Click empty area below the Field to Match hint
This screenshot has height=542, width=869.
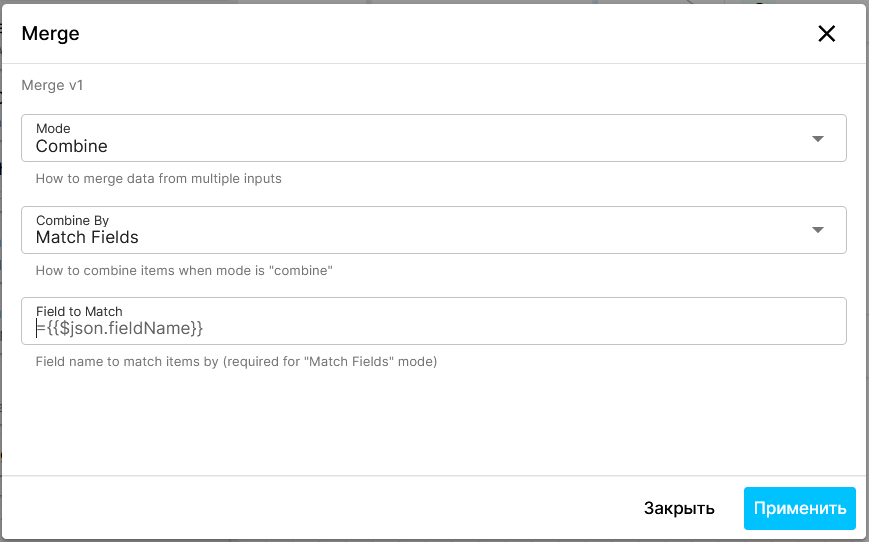tap(434, 421)
